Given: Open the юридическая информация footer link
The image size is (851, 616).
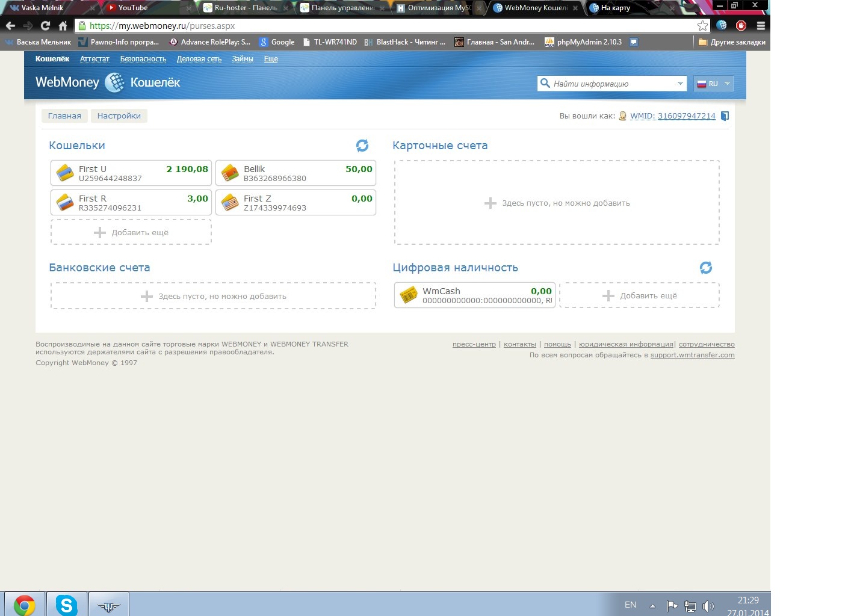Looking at the screenshot, I should [626, 344].
